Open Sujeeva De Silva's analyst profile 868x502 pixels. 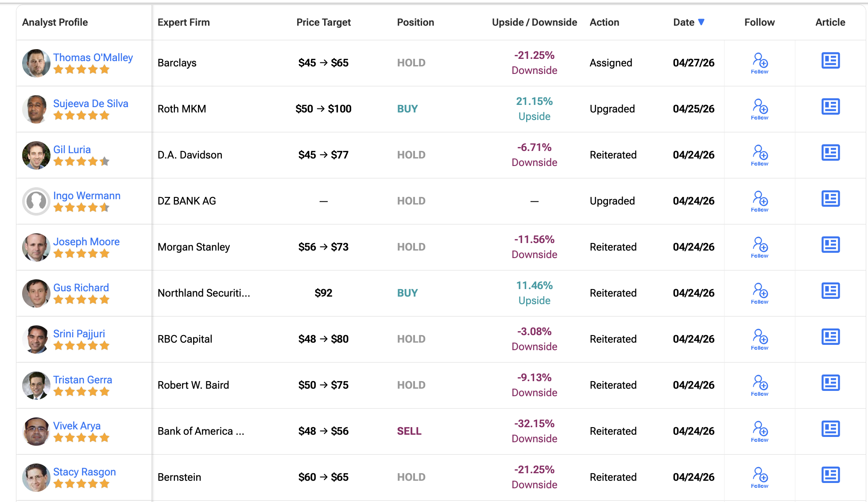pos(91,103)
